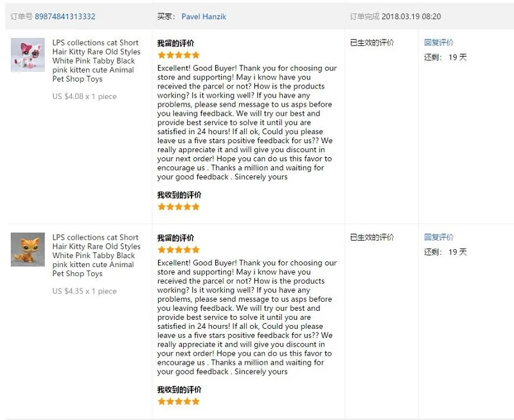Click the review text for the $4.08 item

[247, 123]
